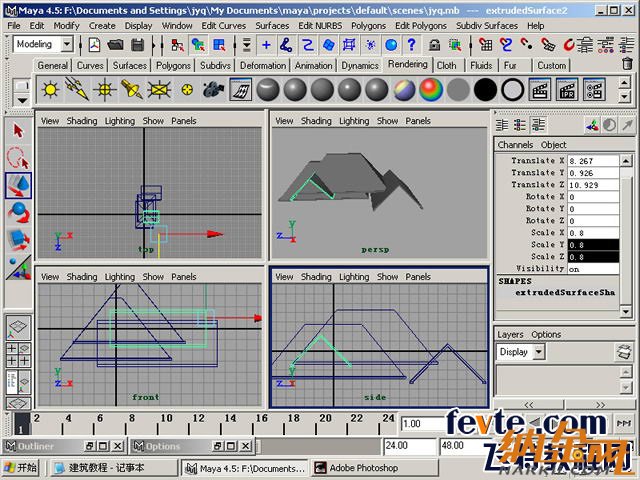The height and width of the screenshot is (480, 640).
Task: Click the Translate X value field
Action: (x=599, y=161)
